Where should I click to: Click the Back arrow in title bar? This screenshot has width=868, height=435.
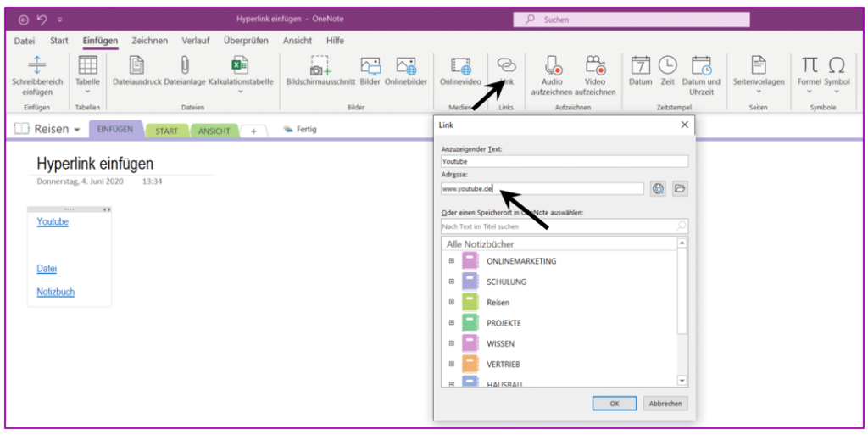point(23,20)
